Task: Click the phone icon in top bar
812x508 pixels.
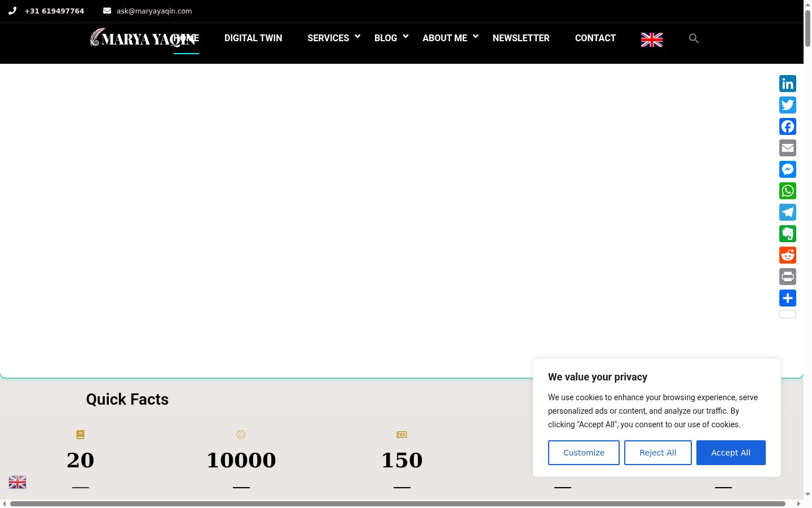Action: [x=12, y=11]
